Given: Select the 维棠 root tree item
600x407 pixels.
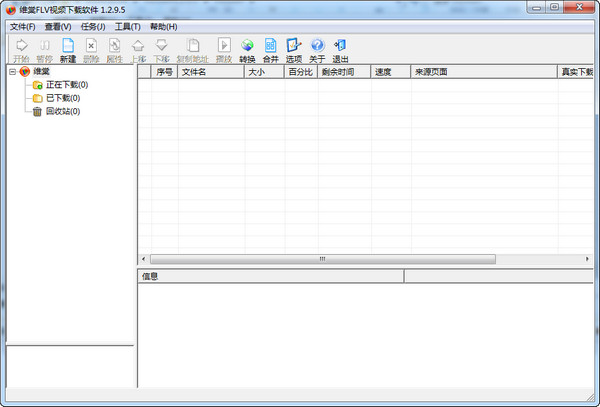Looking at the screenshot, I should click(x=41, y=72).
